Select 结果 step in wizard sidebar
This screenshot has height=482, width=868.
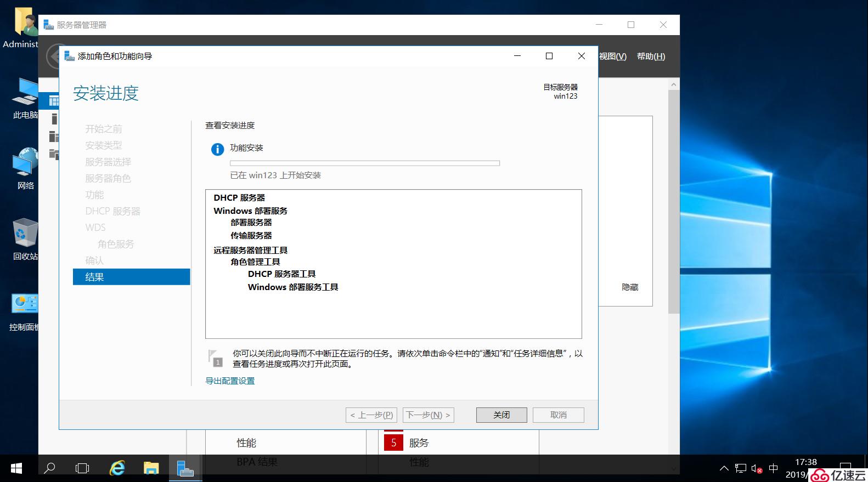click(131, 277)
